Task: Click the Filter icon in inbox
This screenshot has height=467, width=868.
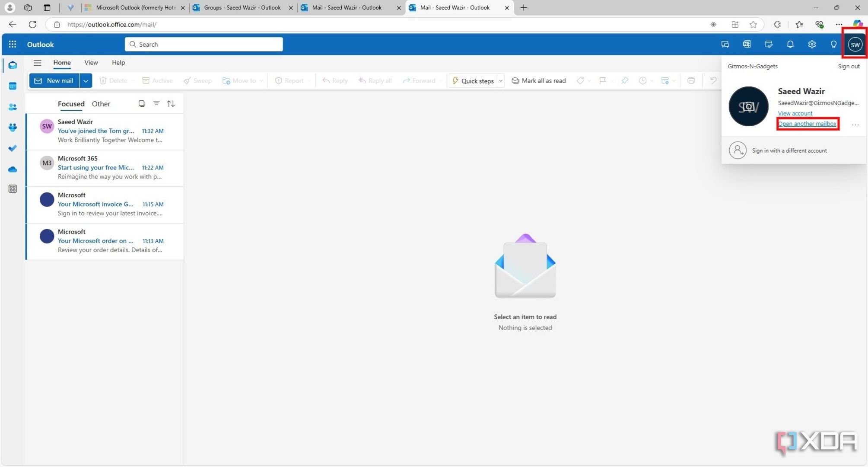Action: (156, 103)
